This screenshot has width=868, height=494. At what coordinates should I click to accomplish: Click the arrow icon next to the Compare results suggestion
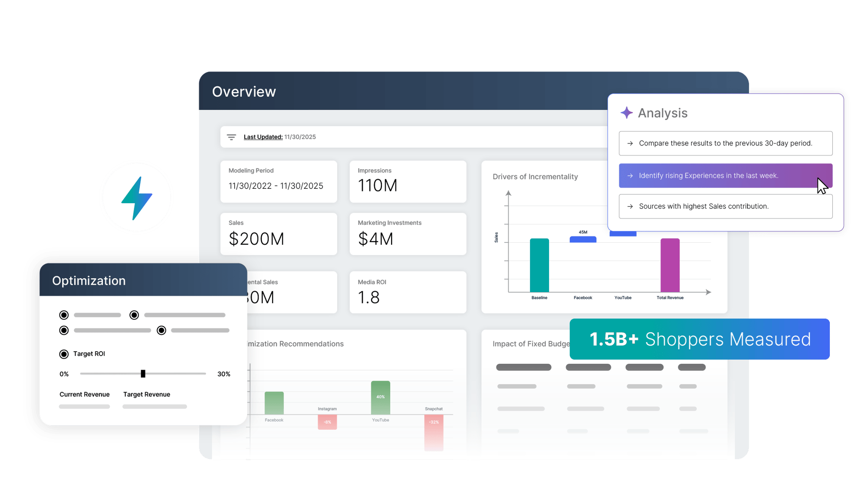[x=630, y=143]
